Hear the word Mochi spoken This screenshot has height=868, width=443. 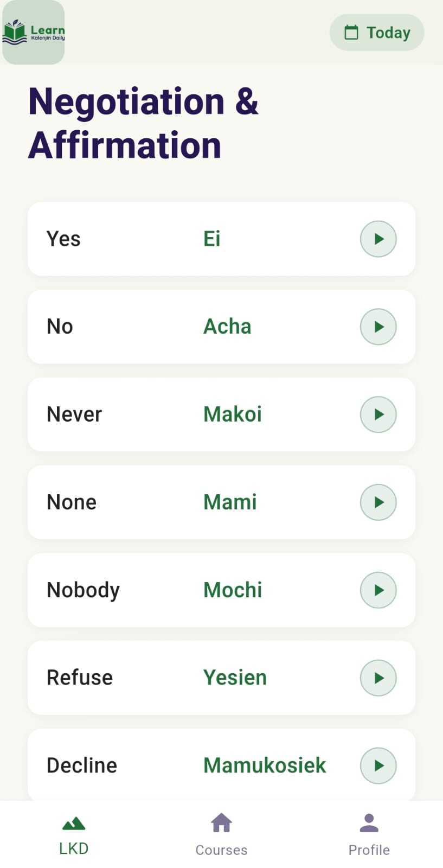tap(378, 590)
